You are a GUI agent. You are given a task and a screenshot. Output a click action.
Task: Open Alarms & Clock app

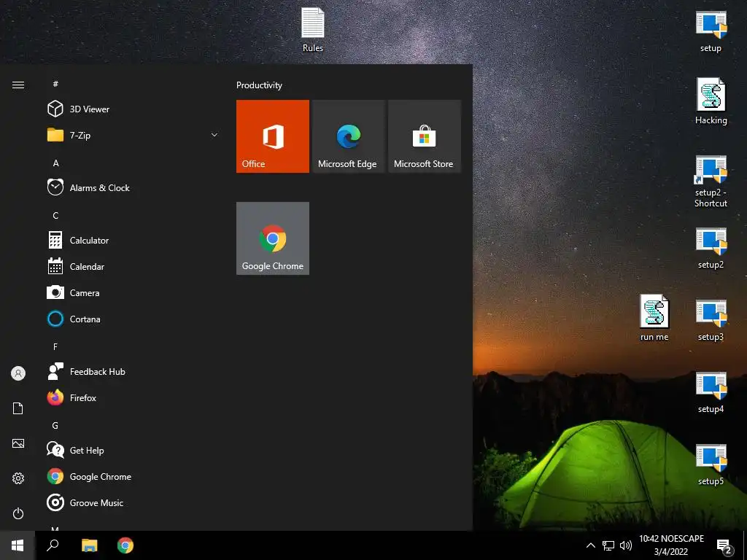click(x=133, y=187)
